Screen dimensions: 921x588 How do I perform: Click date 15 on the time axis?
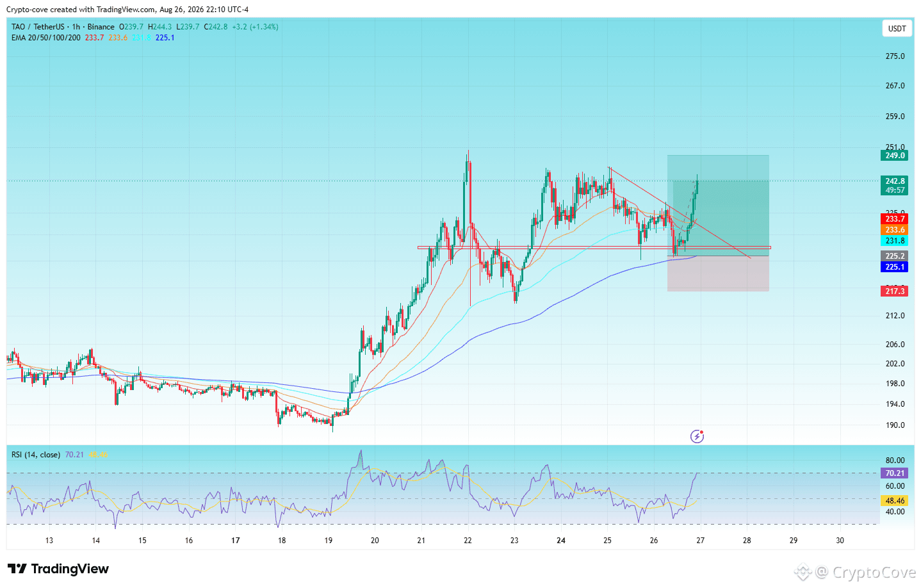tap(142, 541)
